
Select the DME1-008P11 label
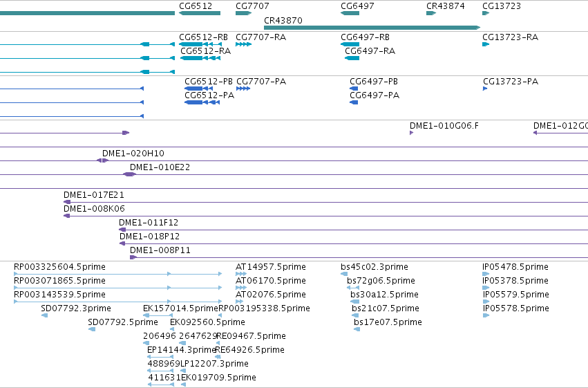[160, 250]
